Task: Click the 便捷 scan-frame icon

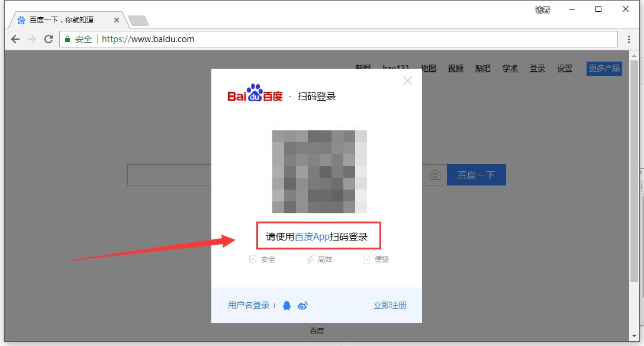Action: (367, 259)
